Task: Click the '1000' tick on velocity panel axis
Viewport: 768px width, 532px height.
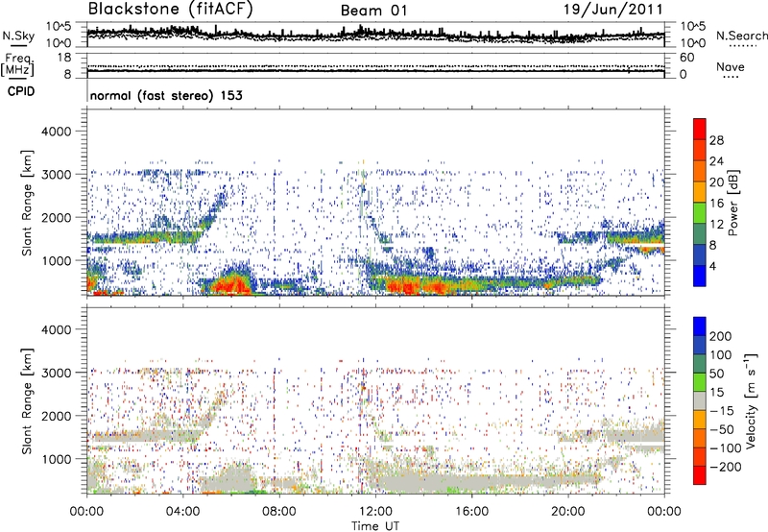Action: [56, 460]
